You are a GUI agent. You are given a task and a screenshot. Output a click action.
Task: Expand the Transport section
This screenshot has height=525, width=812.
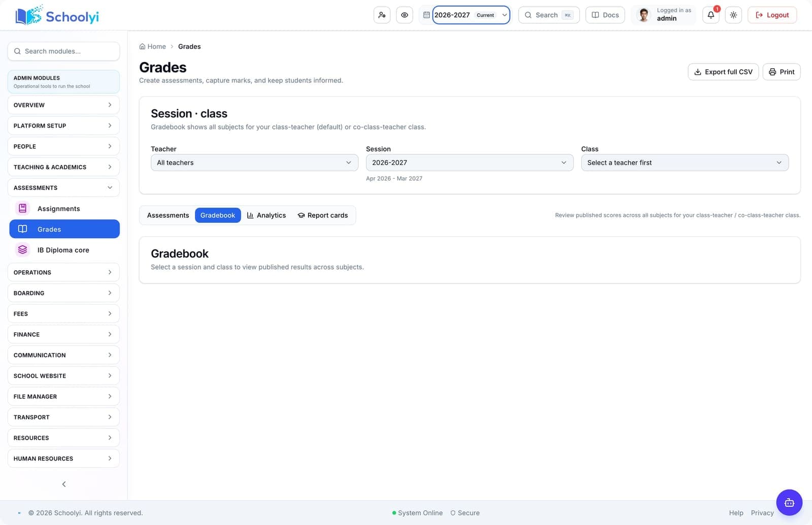tap(63, 417)
